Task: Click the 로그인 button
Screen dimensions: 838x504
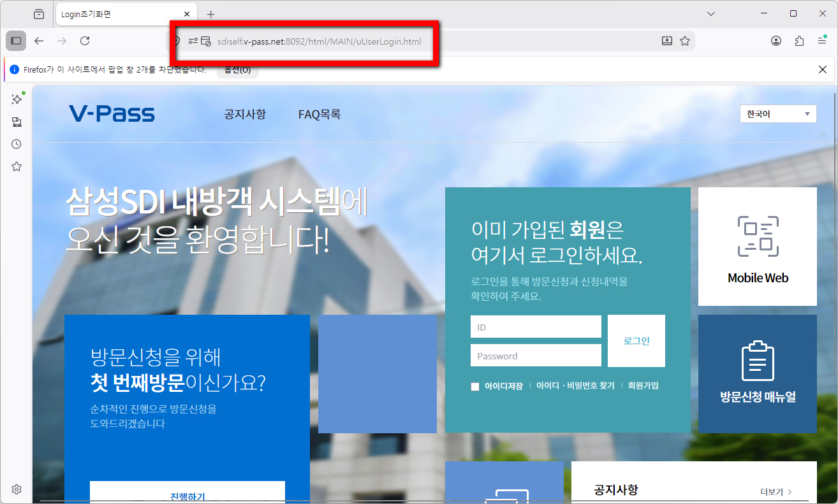Action: [x=636, y=341]
